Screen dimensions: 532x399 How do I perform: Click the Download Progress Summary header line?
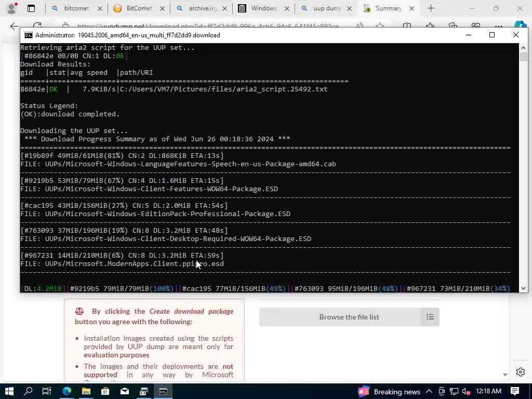point(157,139)
